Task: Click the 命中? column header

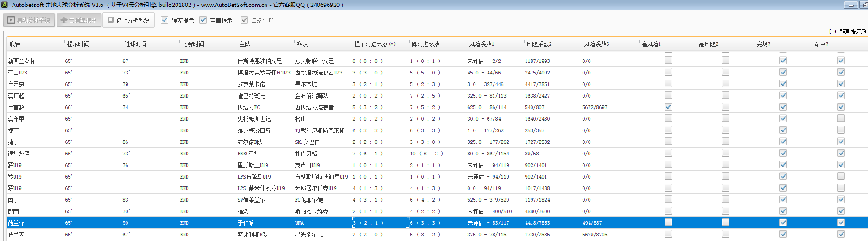Action: pyautogui.click(x=821, y=44)
